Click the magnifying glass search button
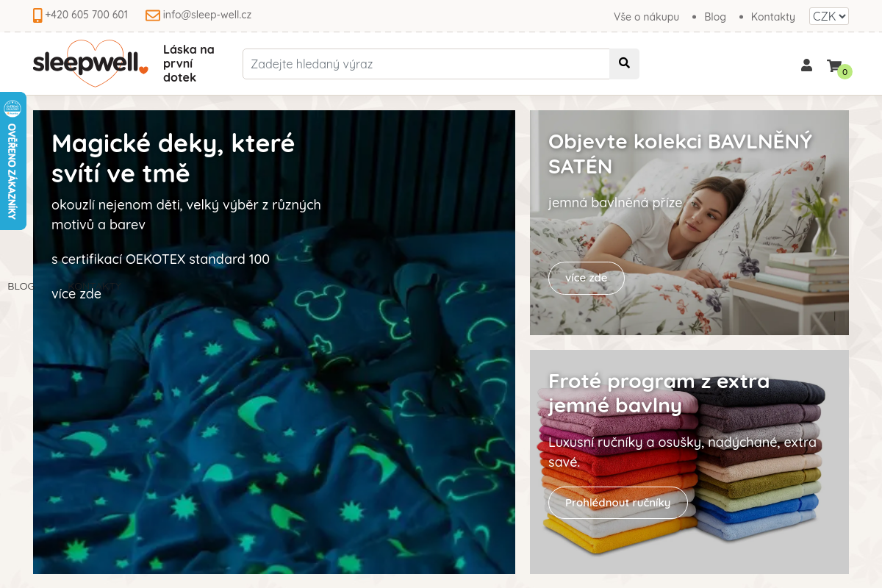882x588 pixels. (624, 64)
